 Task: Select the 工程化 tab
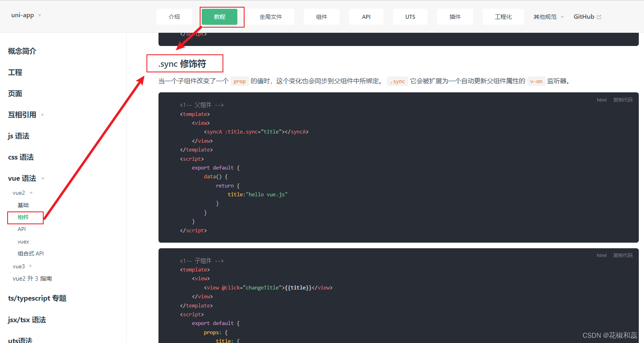tap(503, 17)
